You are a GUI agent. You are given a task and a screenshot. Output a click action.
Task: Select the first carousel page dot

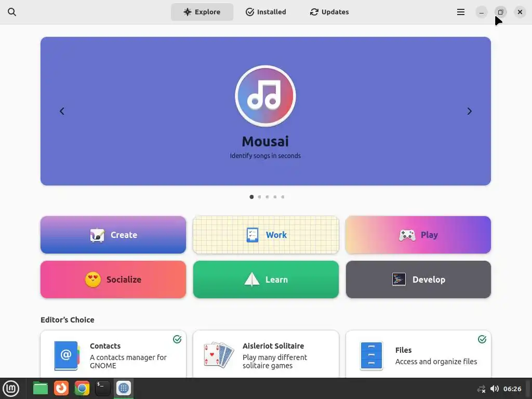tap(251, 197)
